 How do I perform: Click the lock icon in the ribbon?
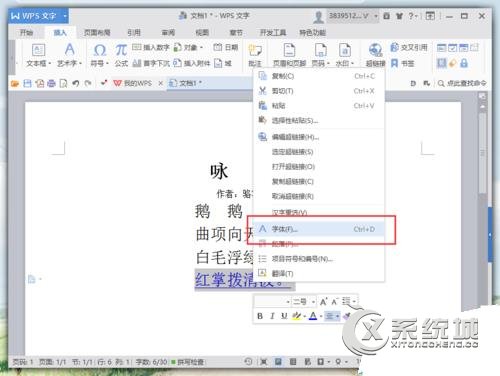pyautogui.click(x=464, y=63)
